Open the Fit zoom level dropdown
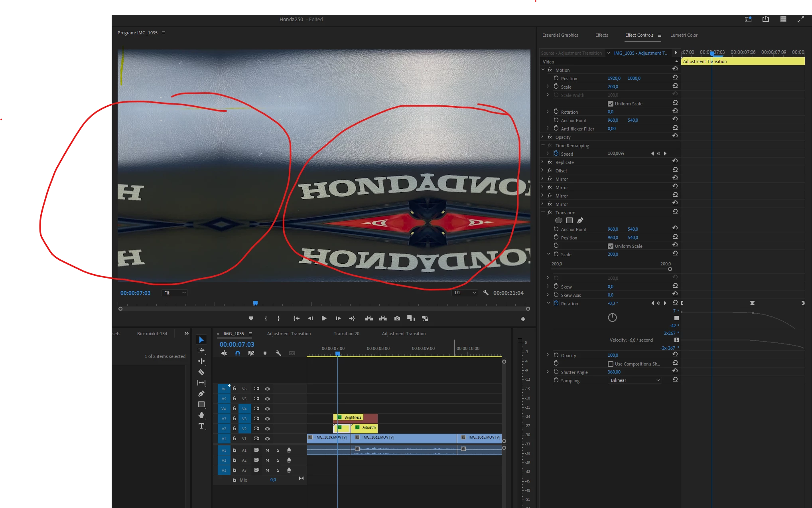Viewport: 812px width, 508px height. [x=175, y=293]
